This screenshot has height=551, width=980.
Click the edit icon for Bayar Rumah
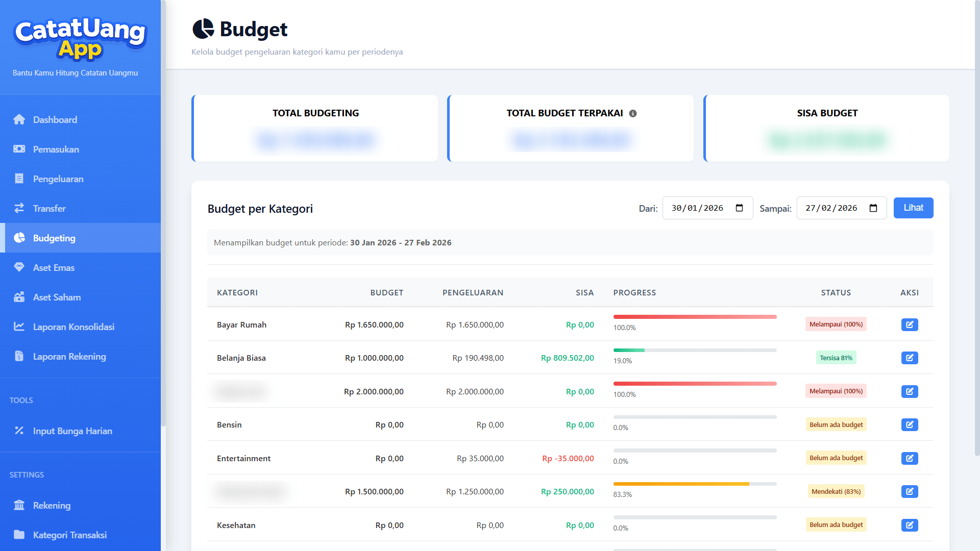[x=909, y=324]
